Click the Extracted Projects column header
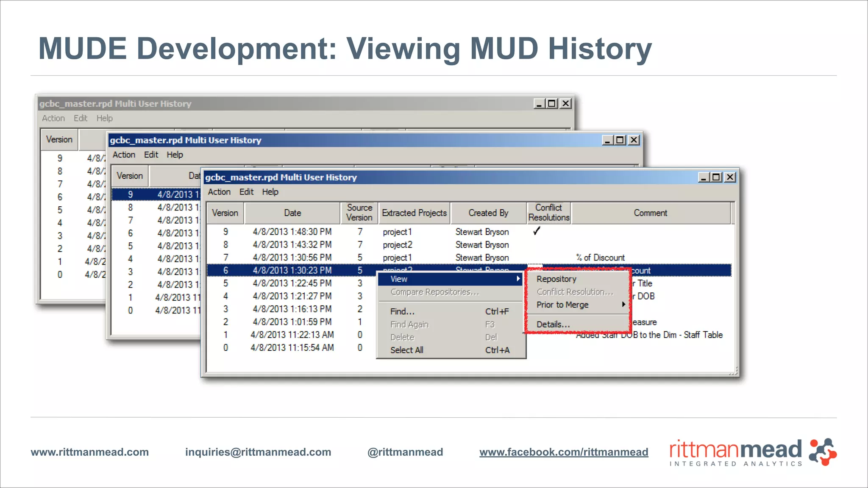The width and height of the screenshot is (868, 488). coord(414,213)
